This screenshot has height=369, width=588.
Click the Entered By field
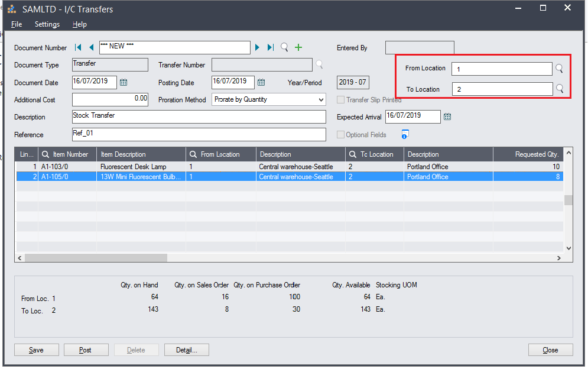tap(420, 48)
